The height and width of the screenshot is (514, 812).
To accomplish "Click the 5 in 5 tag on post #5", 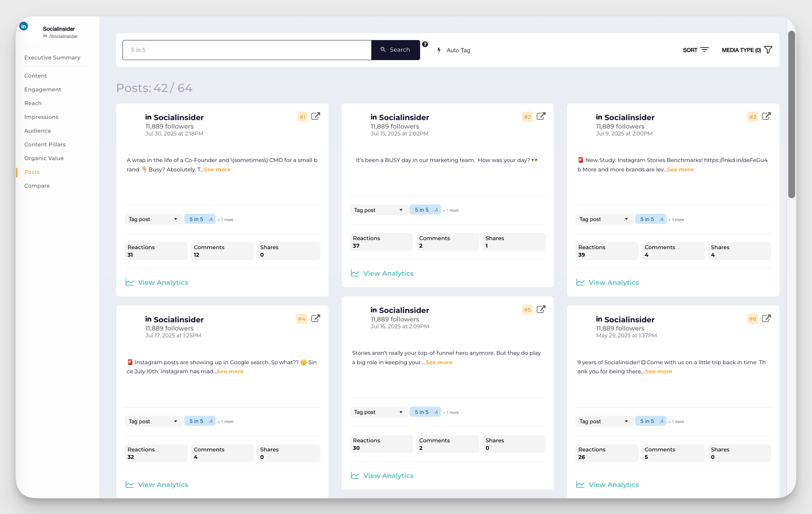I will [425, 412].
